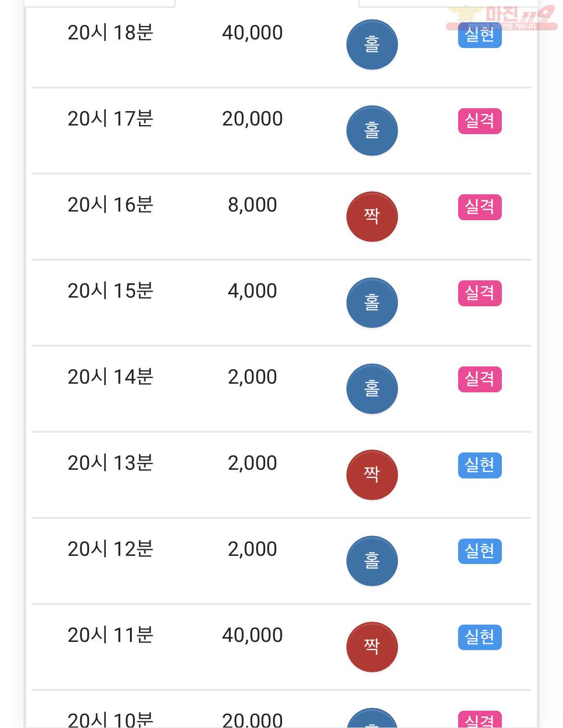Click the pink 실격 badge in the 20시 16분 row
The width and height of the screenshot is (563, 728).
click(x=480, y=207)
